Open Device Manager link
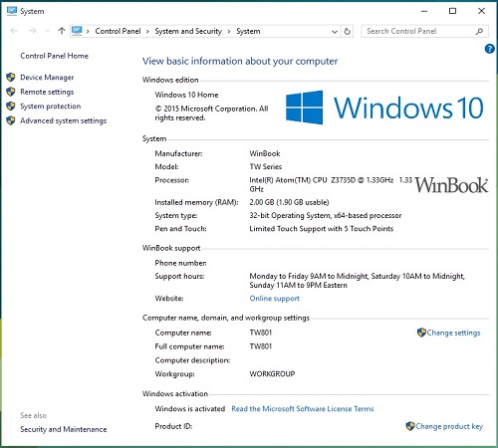 (x=47, y=78)
